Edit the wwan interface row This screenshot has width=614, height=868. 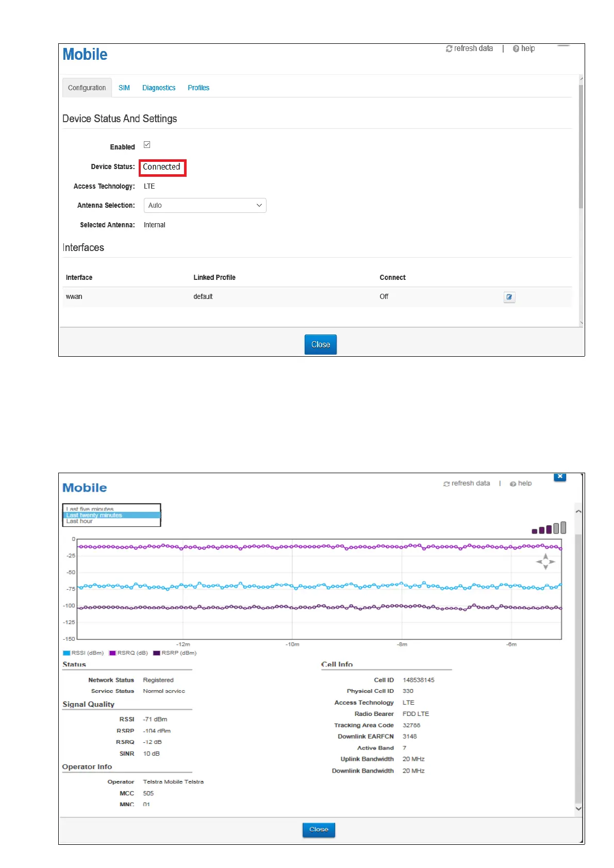[x=509, y=297]
